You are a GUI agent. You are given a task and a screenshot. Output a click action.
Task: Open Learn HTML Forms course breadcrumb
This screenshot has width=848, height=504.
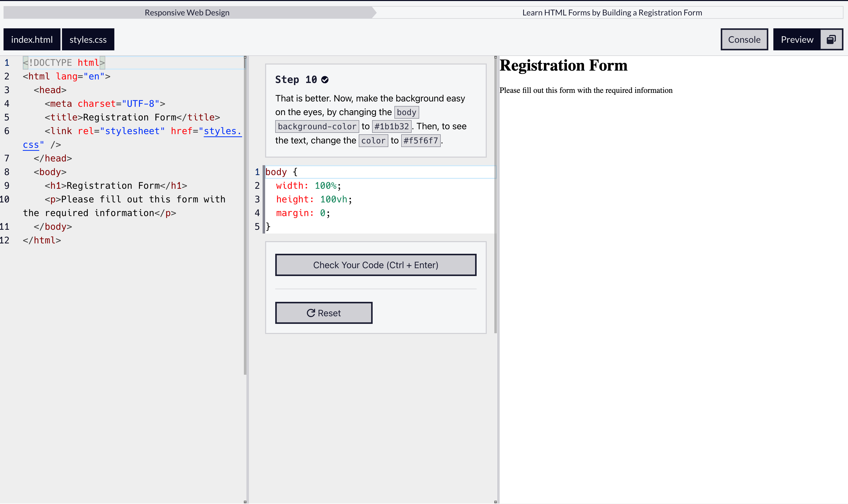(612, 13)
